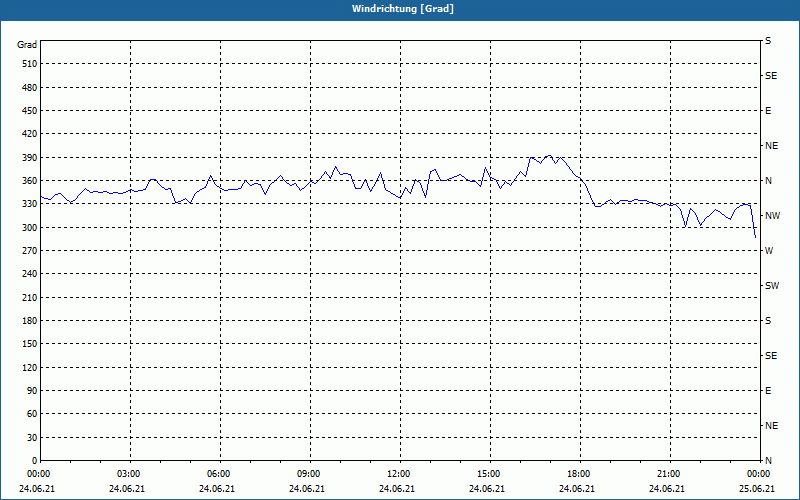
Task: Select the W compass label
Action: [x=769, y=251]
